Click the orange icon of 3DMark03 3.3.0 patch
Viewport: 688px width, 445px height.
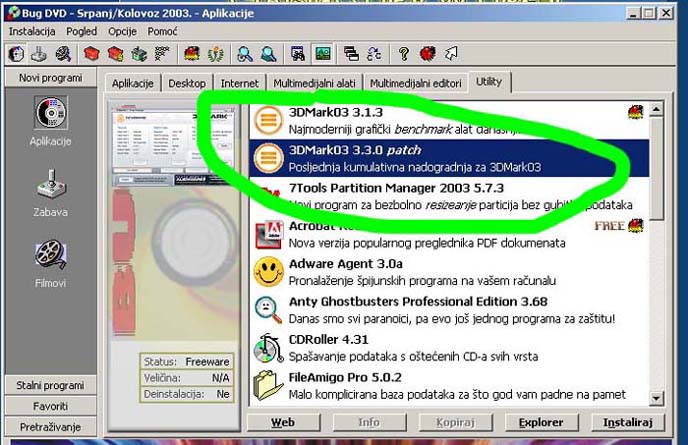[269, 158]
